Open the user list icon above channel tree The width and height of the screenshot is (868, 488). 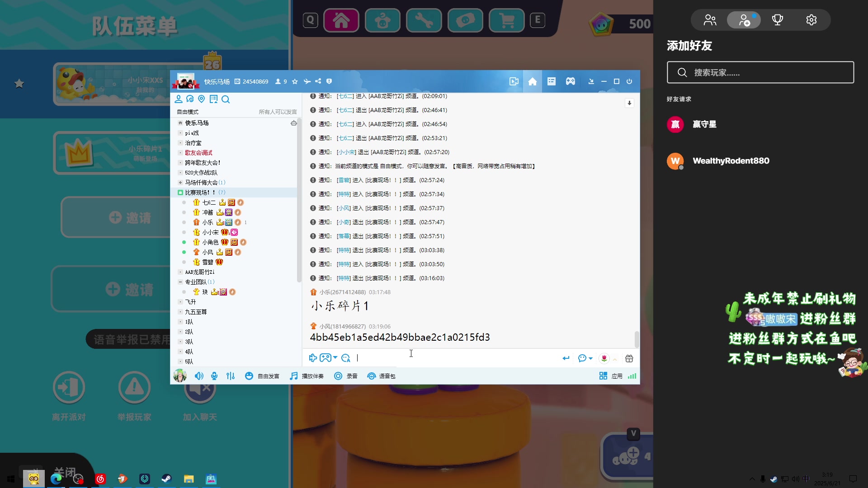[179, 99]
